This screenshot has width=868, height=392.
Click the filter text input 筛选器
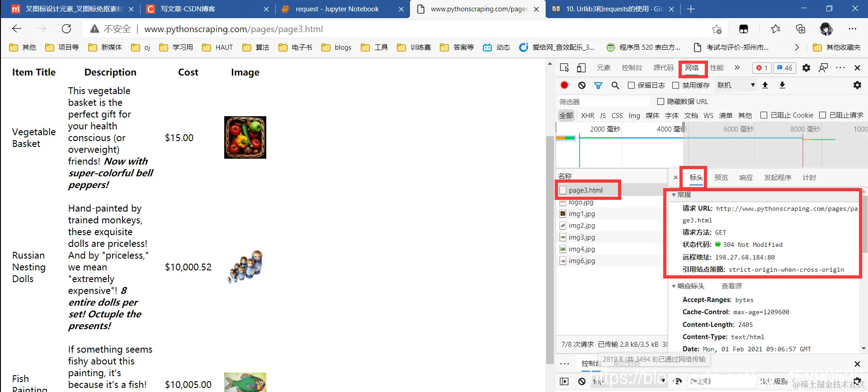pos(604,102)
